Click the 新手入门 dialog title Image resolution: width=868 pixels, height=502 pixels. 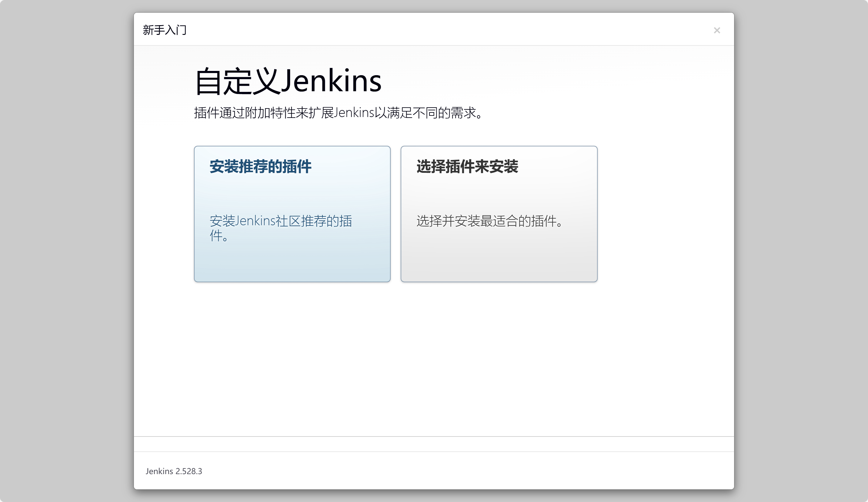165,30
